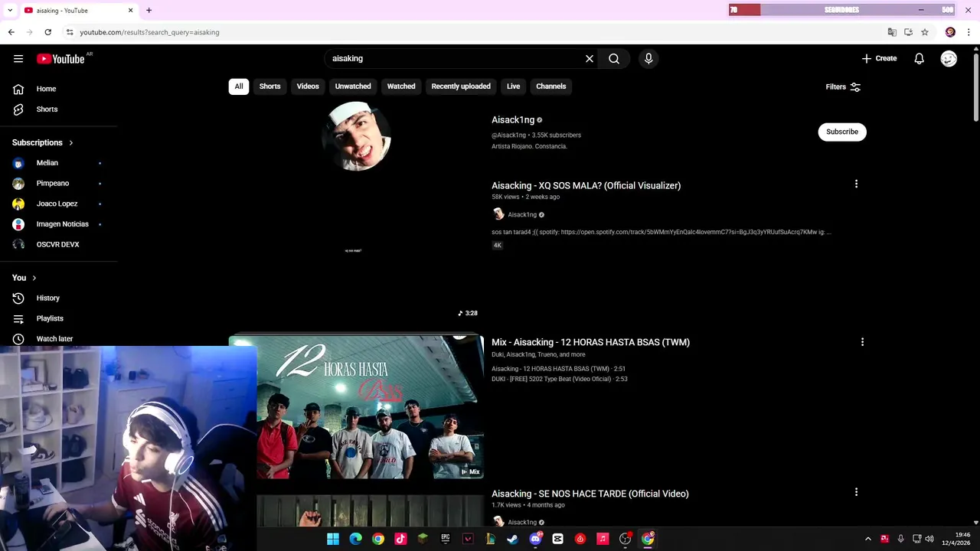Open options for the XQ SOS MALA video

coord(856,184)
